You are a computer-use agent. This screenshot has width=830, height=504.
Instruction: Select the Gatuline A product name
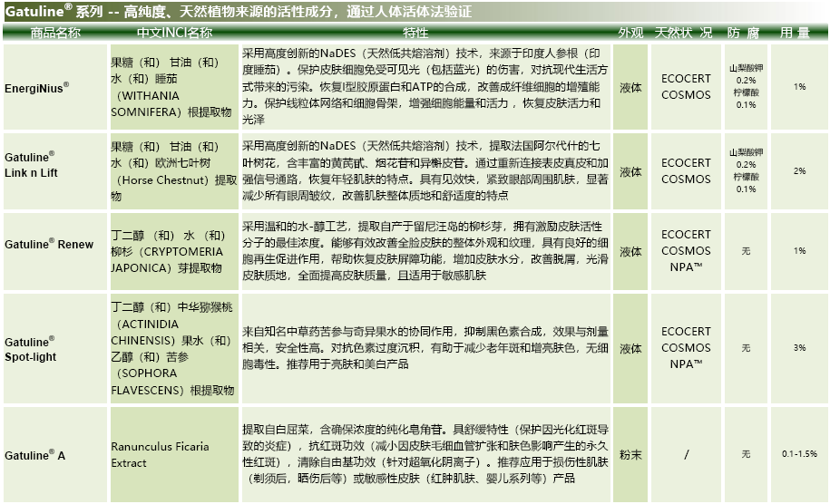[x=35, y=455]
